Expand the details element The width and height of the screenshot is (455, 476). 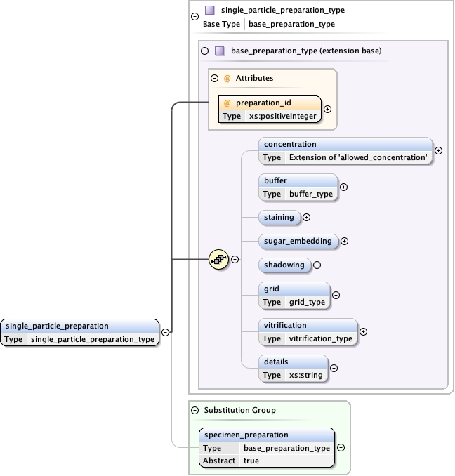coord(334,368)
